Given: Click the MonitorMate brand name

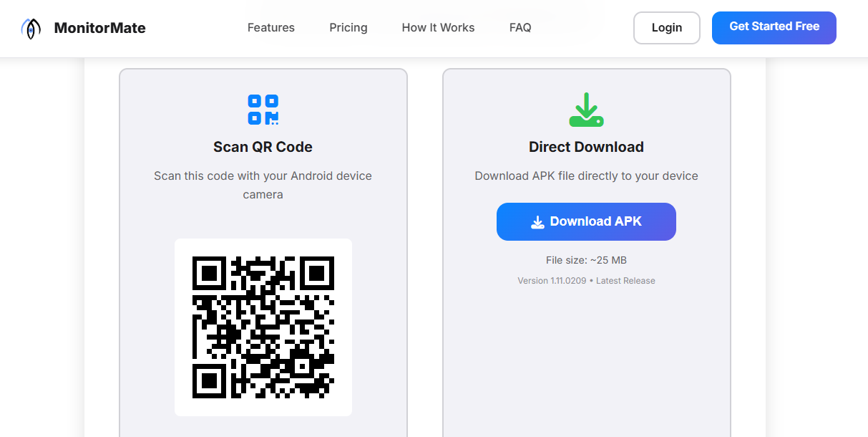Looking at the screenshot, I should pyautogui.click(x=99, y=28).
